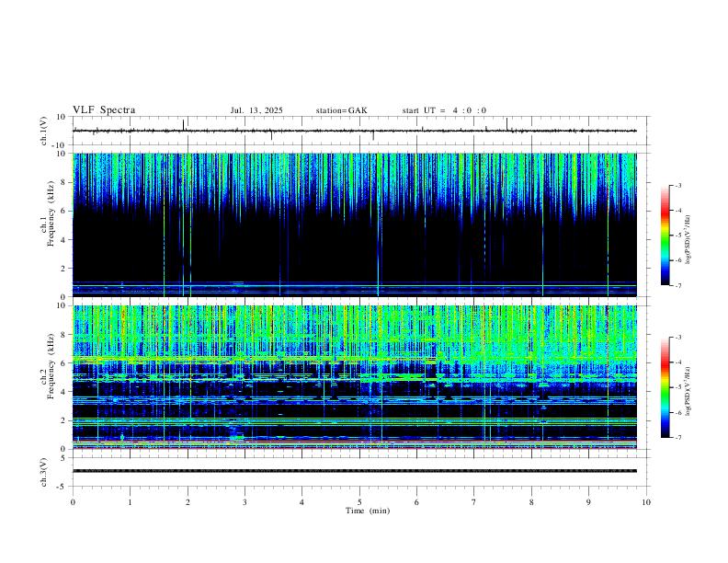This screenshot has width=728, height=563.
Task: Click the ch.1 "Frequency (kHz)" axis label
Action: point(51,214)
